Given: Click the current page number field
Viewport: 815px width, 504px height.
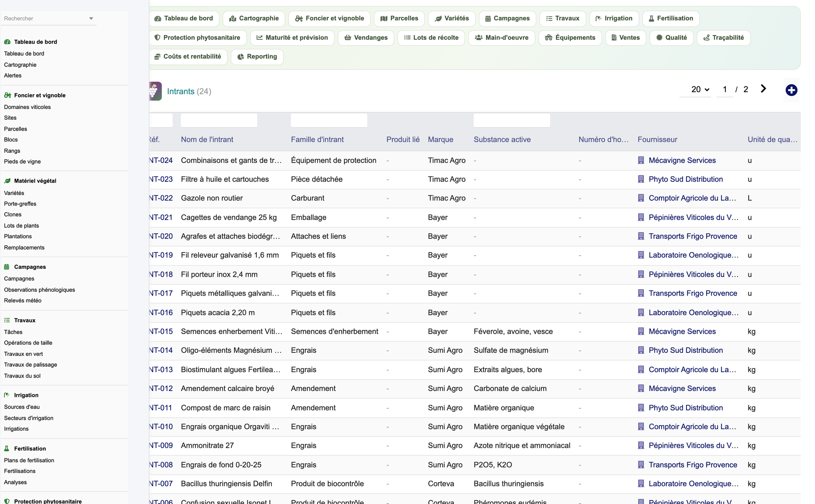Looking at the screenshot, I should [x=725, y=90].
